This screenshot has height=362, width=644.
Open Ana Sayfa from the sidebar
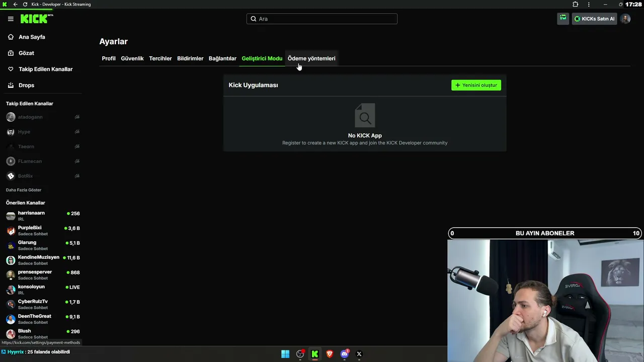[x=32, y=37]
